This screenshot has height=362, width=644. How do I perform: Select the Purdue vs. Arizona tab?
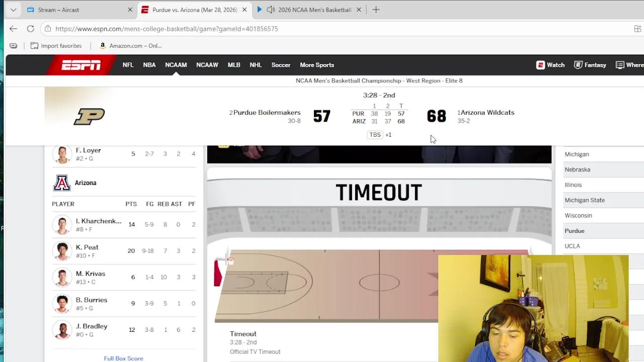194,10
